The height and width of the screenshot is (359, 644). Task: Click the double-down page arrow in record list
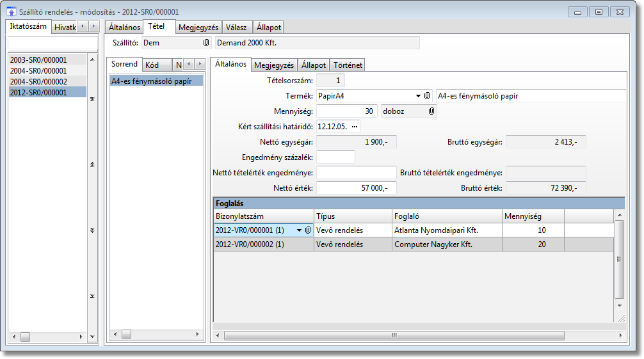92,230
